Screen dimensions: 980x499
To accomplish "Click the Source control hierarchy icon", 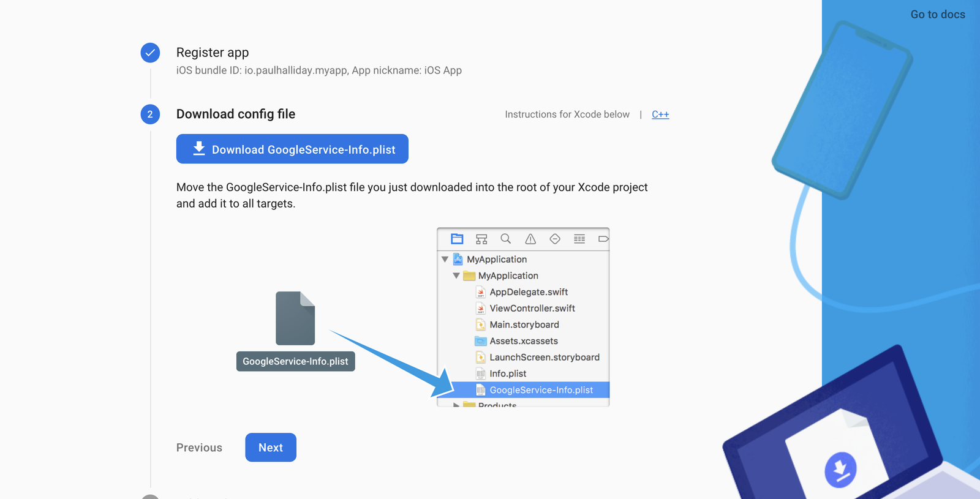I will pos(481,239).
